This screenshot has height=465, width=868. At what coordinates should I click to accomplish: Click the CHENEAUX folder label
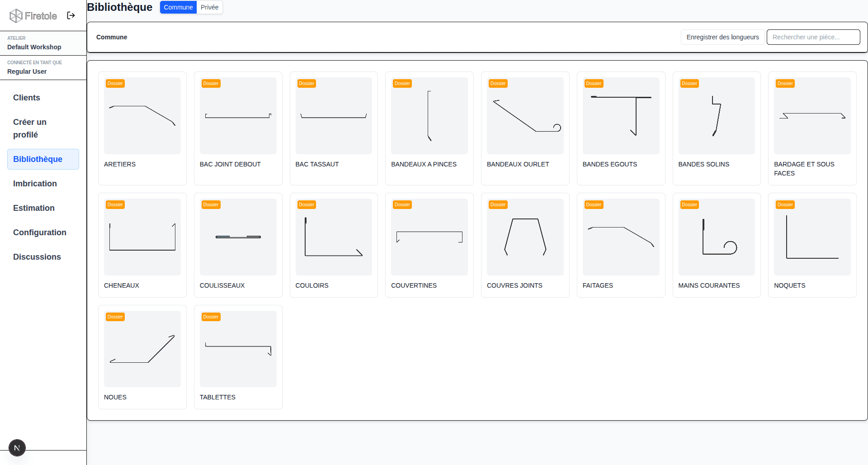click(122, 285)
